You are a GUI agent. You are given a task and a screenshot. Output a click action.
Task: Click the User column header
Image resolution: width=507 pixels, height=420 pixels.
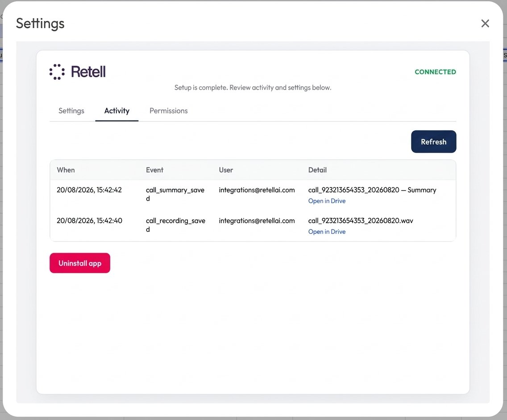pos(226,170)
